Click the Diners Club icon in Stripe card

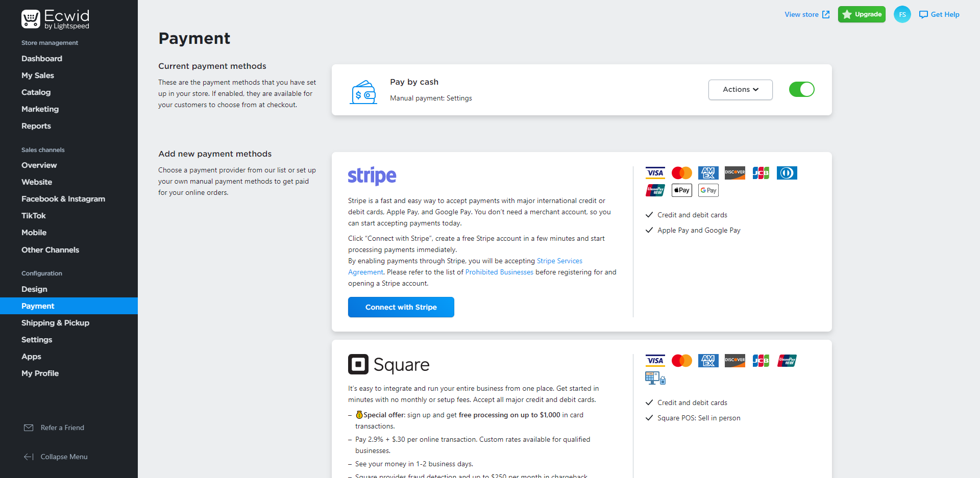point(787,173)
